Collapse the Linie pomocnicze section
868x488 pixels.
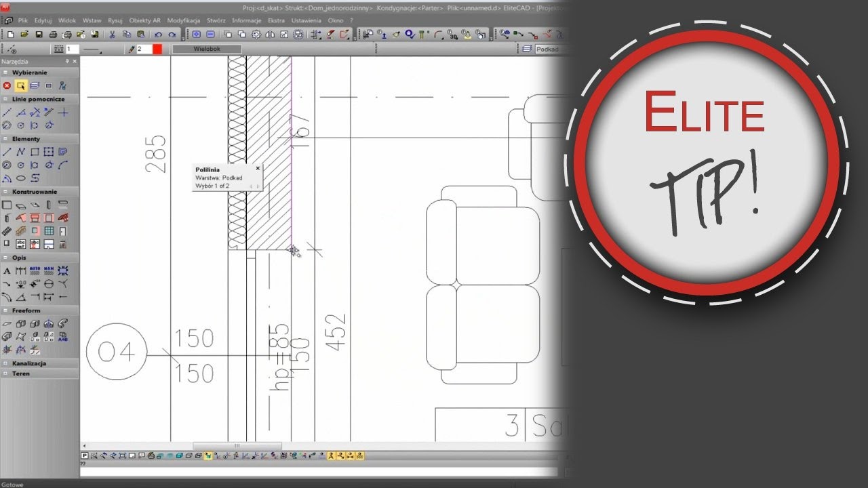click(5, 99)
